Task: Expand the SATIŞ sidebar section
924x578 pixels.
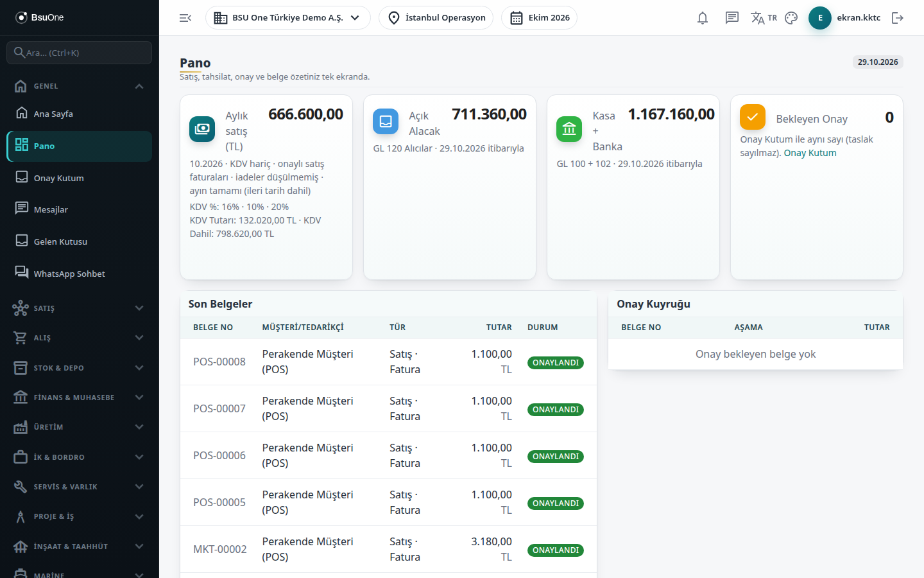Action: coord(80,308)
